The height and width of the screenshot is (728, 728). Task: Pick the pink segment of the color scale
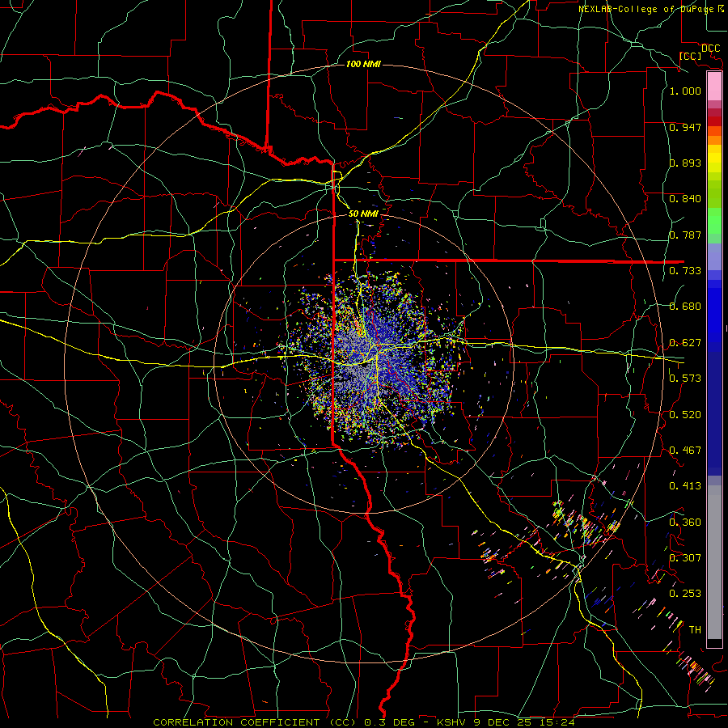tap(714, 87)
